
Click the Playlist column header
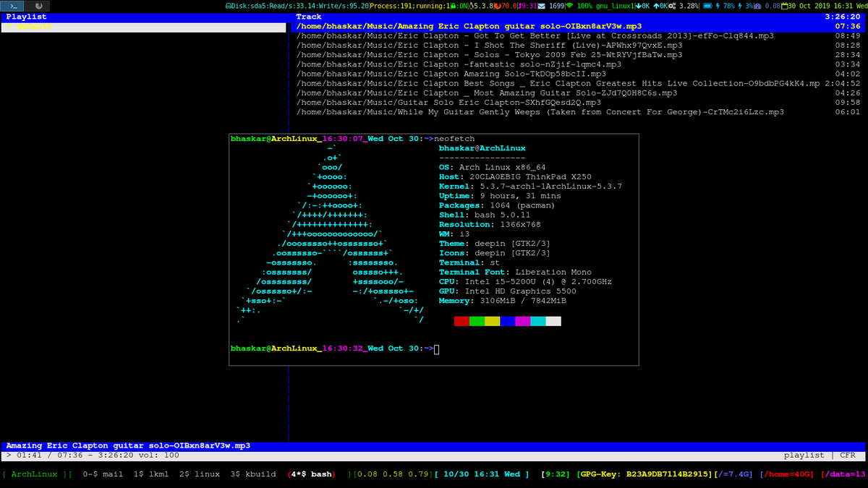pos(26,16)
